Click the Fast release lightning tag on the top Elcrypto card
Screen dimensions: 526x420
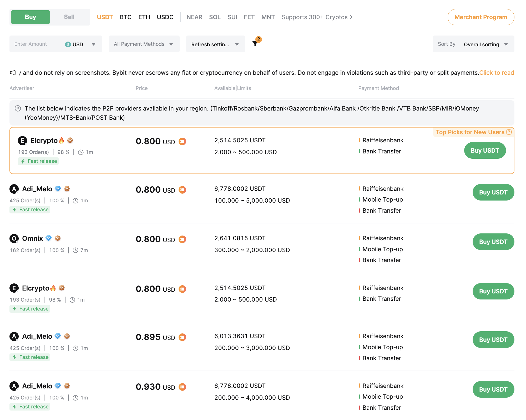[x=38, y=161]
